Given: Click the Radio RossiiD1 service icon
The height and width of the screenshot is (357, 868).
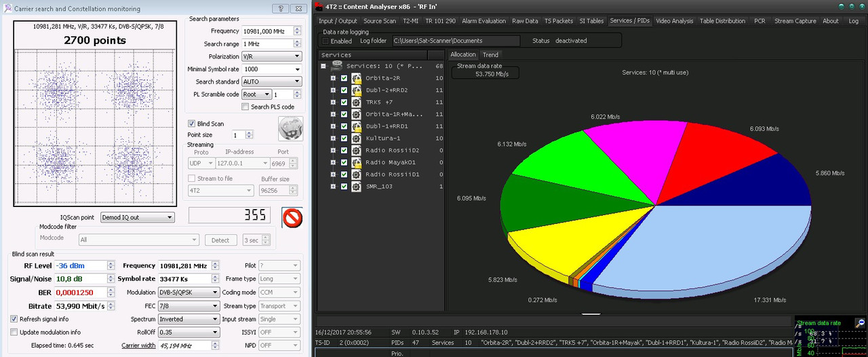Looking at the screenshot, I should pyautogui.click(x=356, y=174).
